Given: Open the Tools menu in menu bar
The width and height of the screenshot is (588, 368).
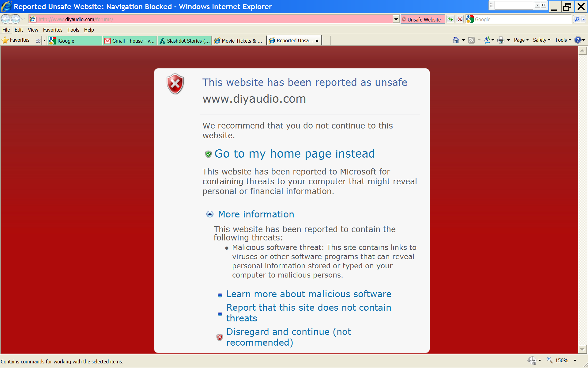Looking at the screenshot, I should [x=73, y=30].
